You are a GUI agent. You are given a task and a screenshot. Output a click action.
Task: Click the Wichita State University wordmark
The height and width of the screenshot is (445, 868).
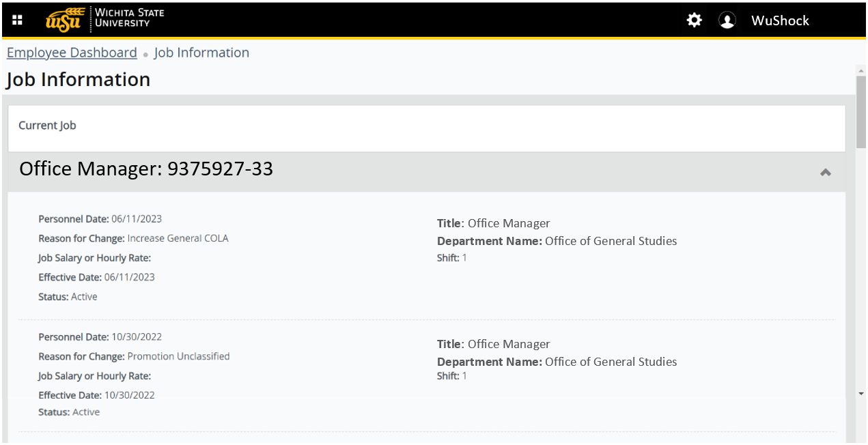coord(130,18)
